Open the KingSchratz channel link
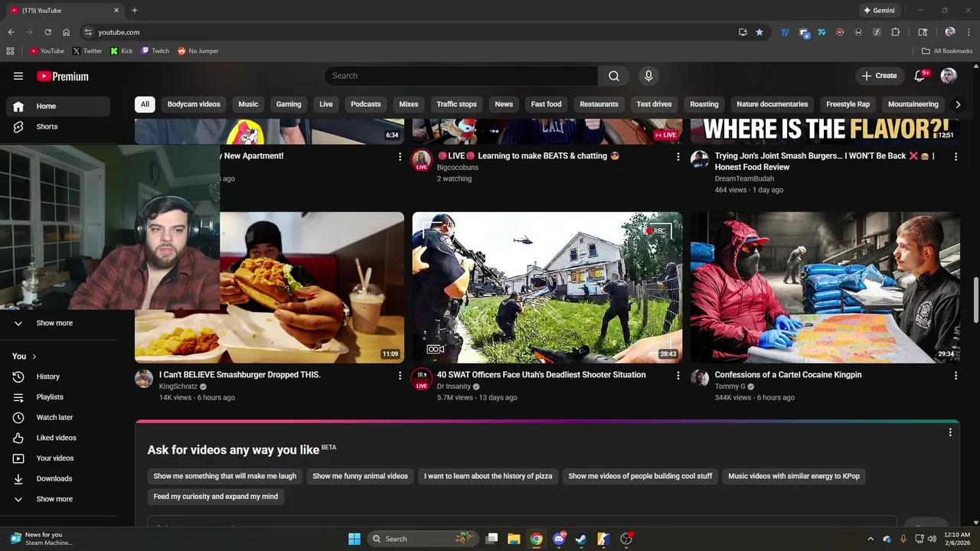This screenshot has height=551, width=980. 178,386
